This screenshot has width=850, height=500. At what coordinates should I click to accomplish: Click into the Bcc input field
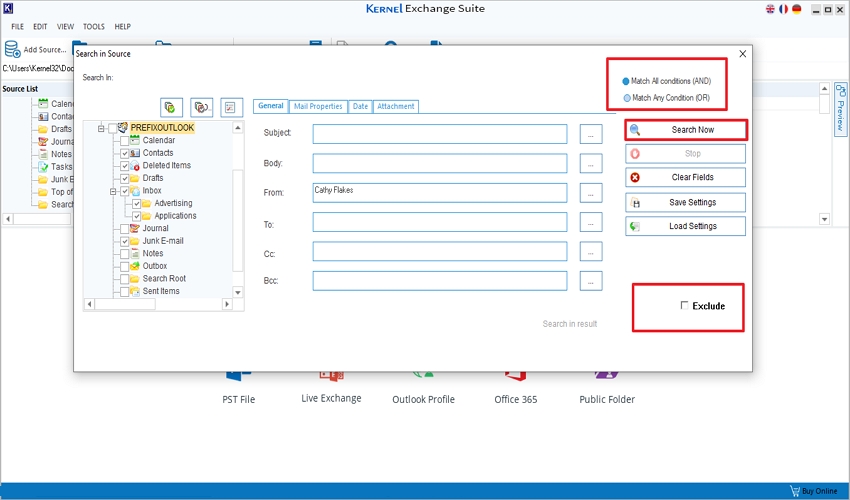(x=440, y=281)
